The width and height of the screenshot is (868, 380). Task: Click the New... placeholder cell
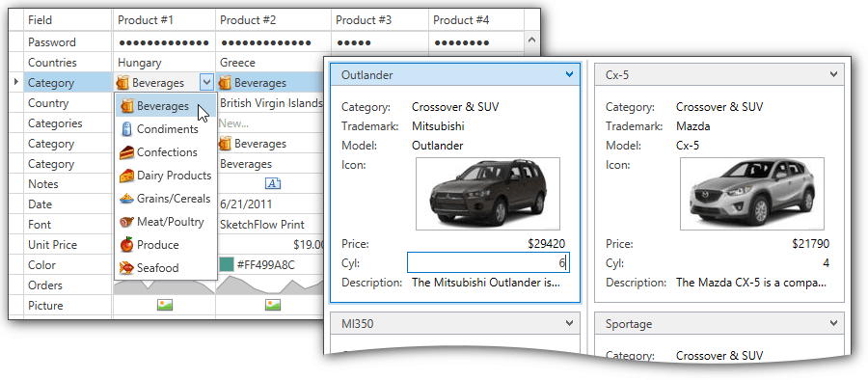[x=270, y=123]
